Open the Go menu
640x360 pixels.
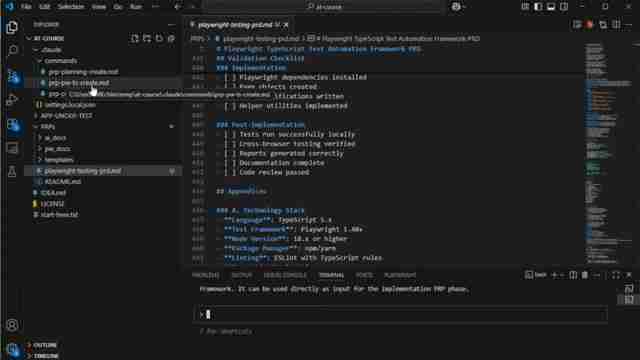coord(118,7)
